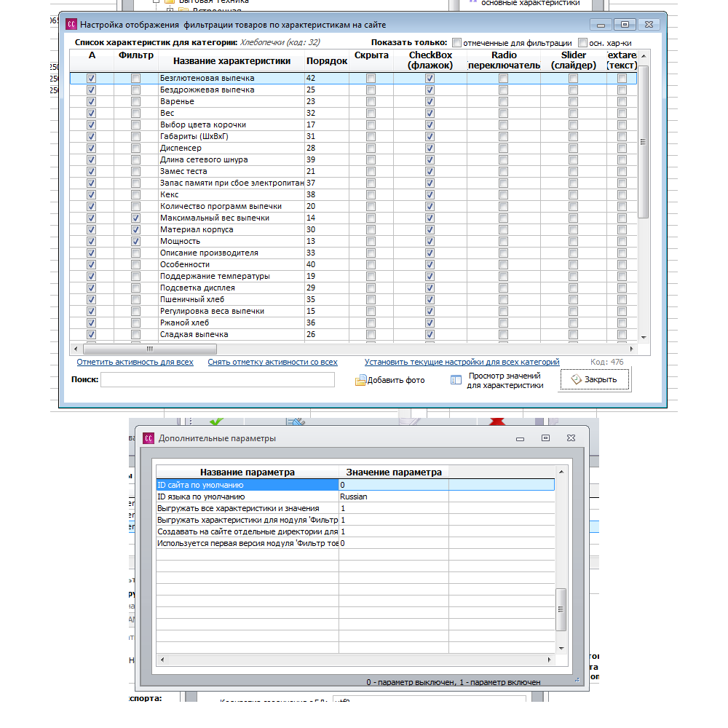Enable Slider checkbox for Замес теста row

pos(574,171)
